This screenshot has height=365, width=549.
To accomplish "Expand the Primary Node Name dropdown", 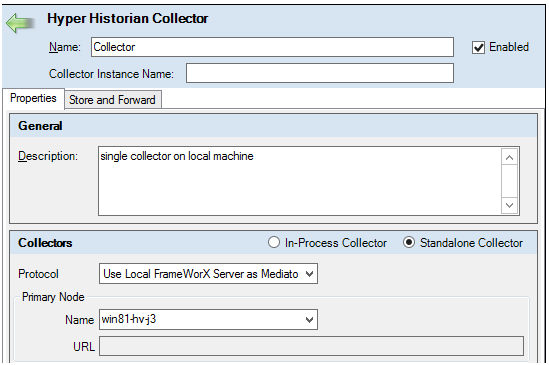I will point(309,319).
